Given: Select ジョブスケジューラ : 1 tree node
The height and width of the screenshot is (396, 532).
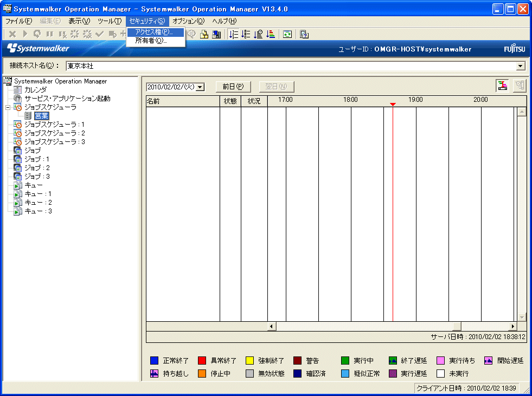Looking at the screenshot, I should 54,125.
